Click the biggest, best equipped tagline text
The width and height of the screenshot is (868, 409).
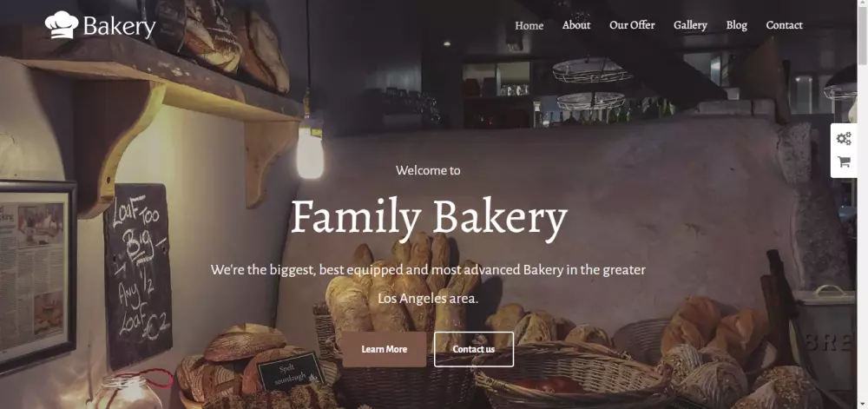428,270
